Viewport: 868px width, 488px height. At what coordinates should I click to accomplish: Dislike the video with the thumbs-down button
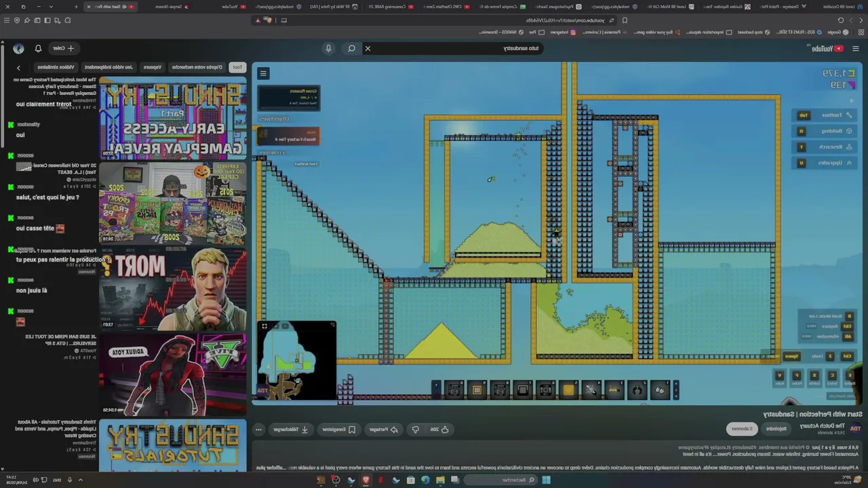point(416,429)
